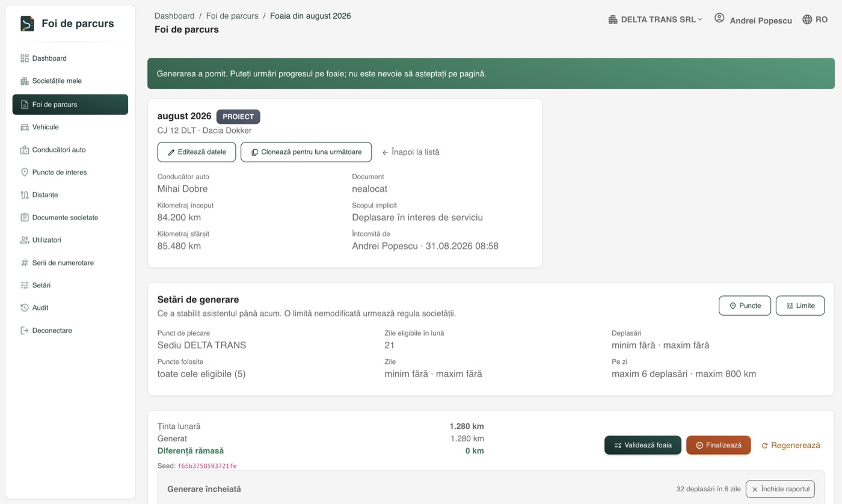Click the Serii de numerotare hash icon

tap(25, 263)
